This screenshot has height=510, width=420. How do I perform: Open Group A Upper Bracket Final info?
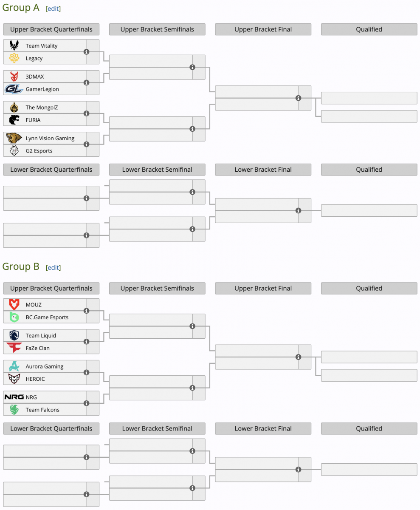coord(298,98)
